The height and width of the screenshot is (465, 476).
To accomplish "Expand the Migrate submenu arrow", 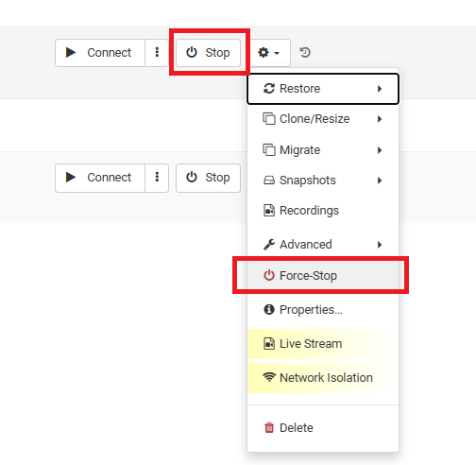I will [380, 150].
